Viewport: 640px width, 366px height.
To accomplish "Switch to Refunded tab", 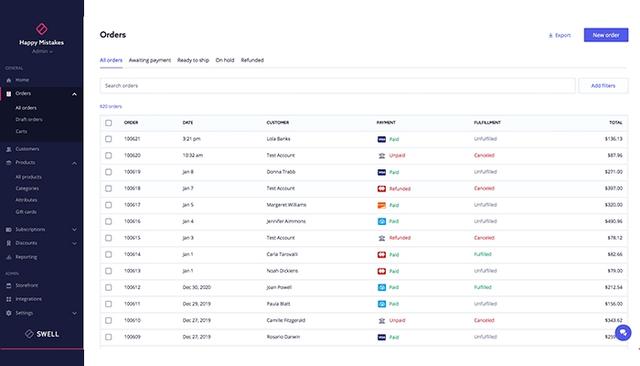I will tap(252, 60).
